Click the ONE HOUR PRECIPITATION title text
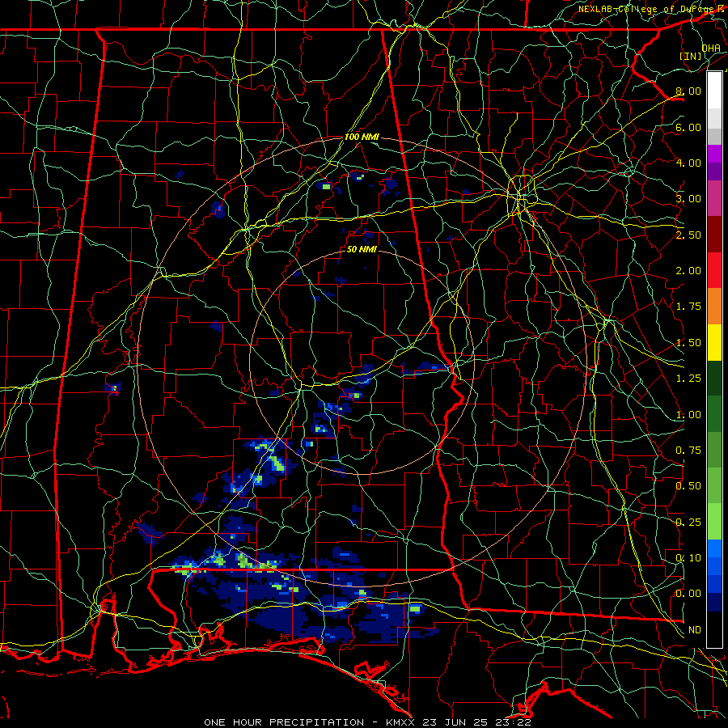728x728 pixels. click(x=284, y=722)
